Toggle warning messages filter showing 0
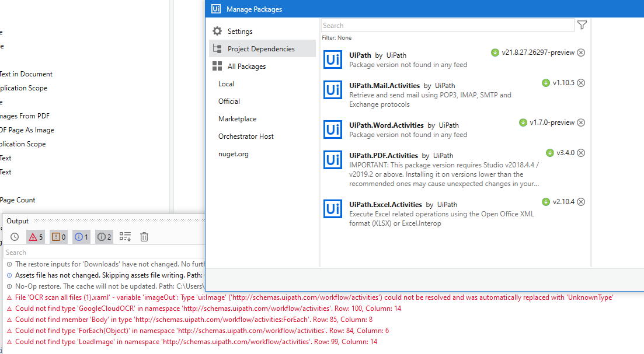644x354 pixels. pyautogui.click(x=59, y=237)
